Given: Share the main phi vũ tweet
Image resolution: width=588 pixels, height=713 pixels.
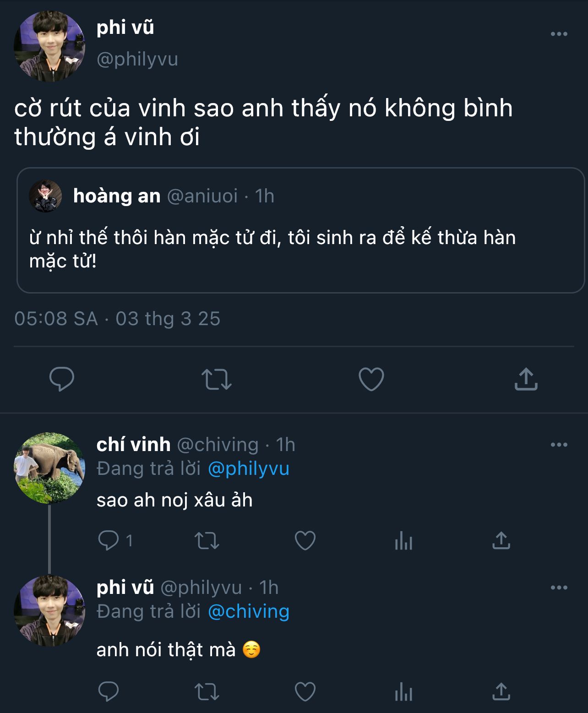Looking at the screenshot, I should [526, 379].
